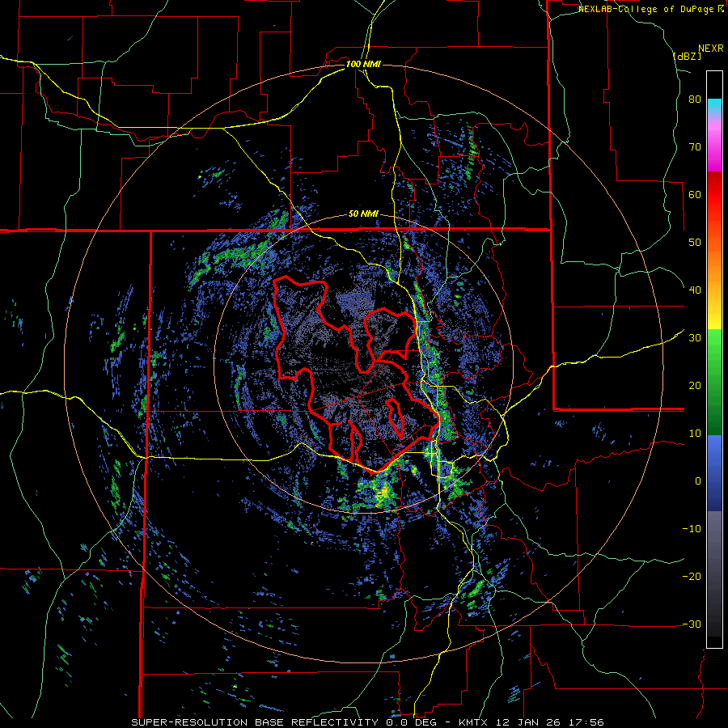Click the -10 value on the dBZ scale
This screenshot has width=728, height=728.
click(692, 529)
